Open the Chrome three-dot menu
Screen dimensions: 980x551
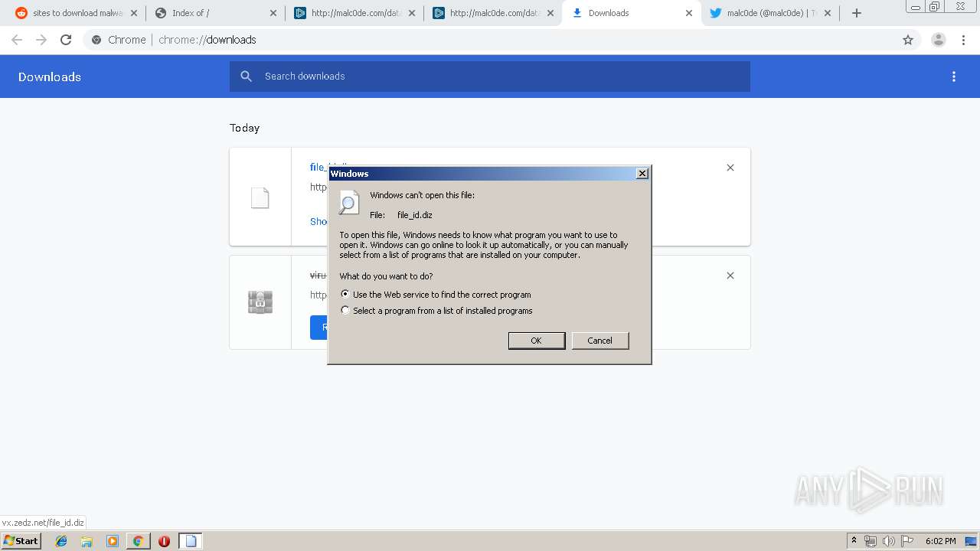tap(964, 40)
